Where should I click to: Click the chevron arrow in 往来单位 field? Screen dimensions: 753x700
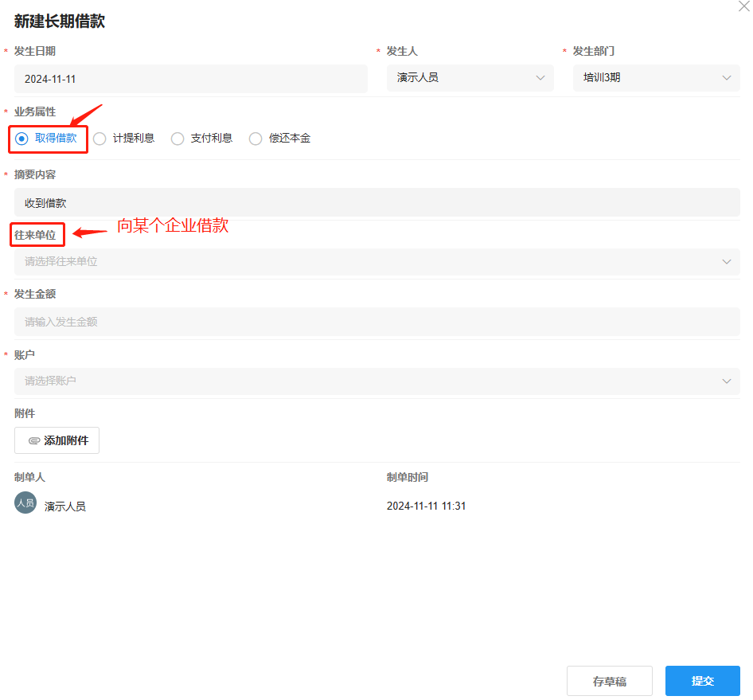click(x=726, y=261)
